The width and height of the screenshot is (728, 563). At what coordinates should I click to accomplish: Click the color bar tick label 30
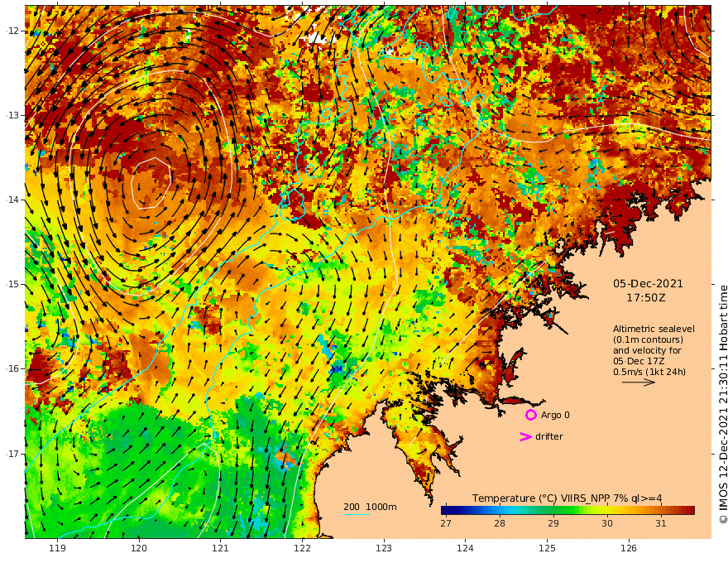(607, 523)
